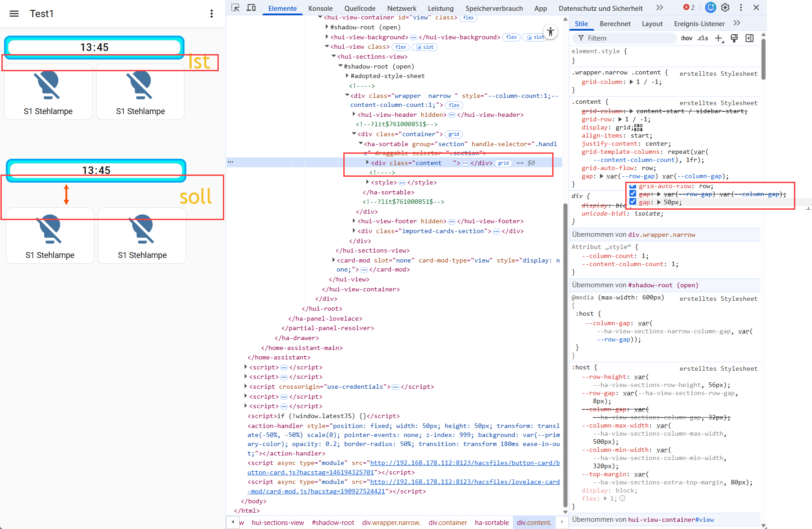Open the Berechnet styles tab
Image resolution: width=812 pixels, height=529 pixels.
[615, 24]
